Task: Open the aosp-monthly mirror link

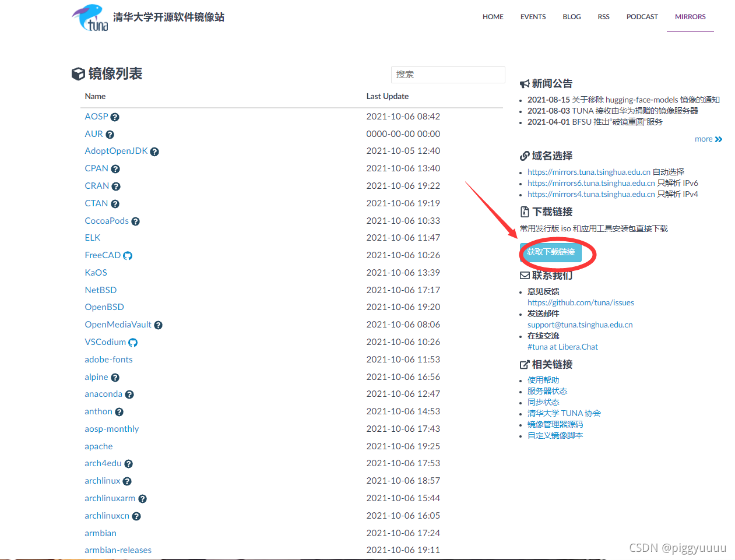Action: [x=112, y=429]
